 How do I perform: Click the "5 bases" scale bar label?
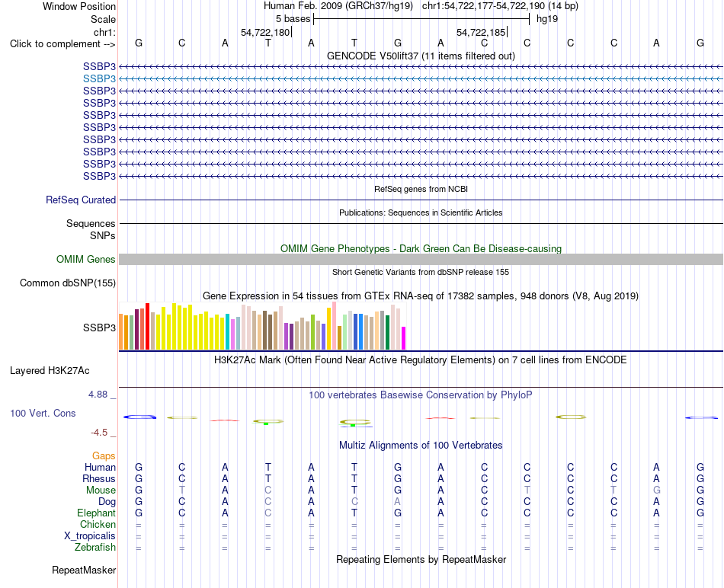[293, 19]
